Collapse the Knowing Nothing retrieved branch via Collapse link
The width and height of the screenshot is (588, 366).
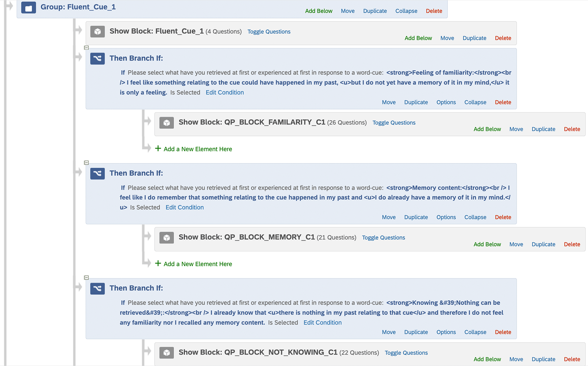point(475,332)
